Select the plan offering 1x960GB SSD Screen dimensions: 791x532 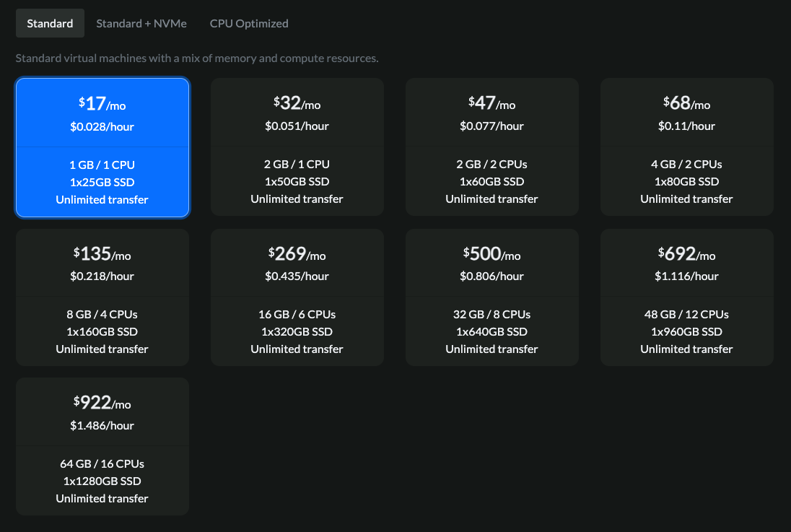coord(686,297)
